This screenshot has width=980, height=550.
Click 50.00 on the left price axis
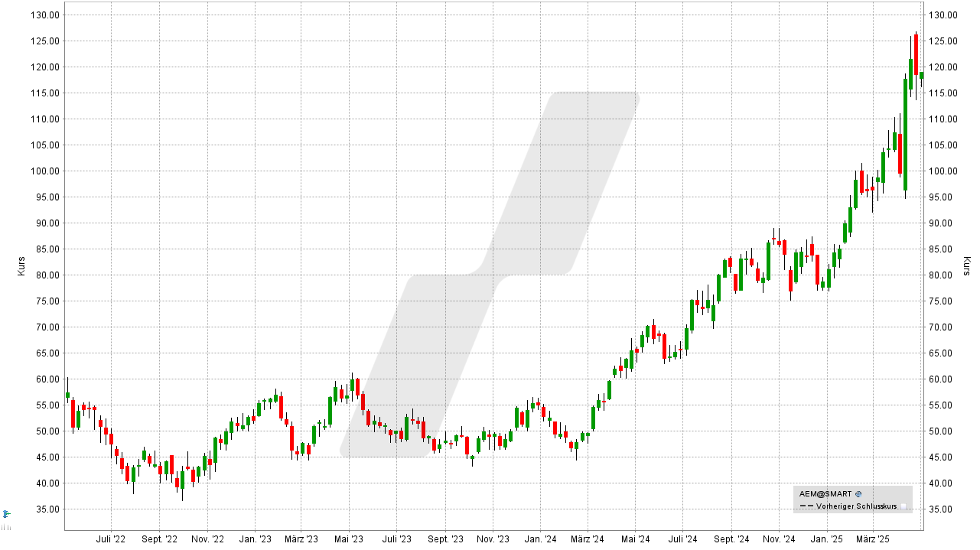[49, 431]
